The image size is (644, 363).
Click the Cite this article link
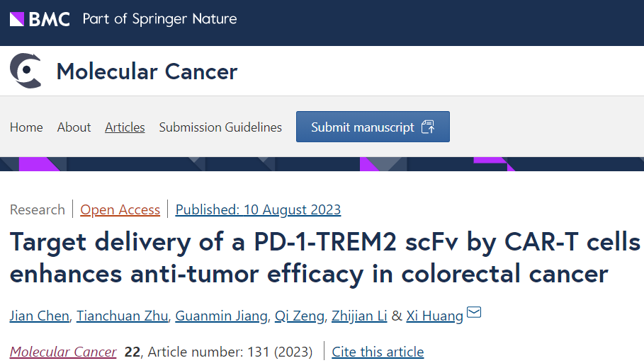(x=378, y=352)
